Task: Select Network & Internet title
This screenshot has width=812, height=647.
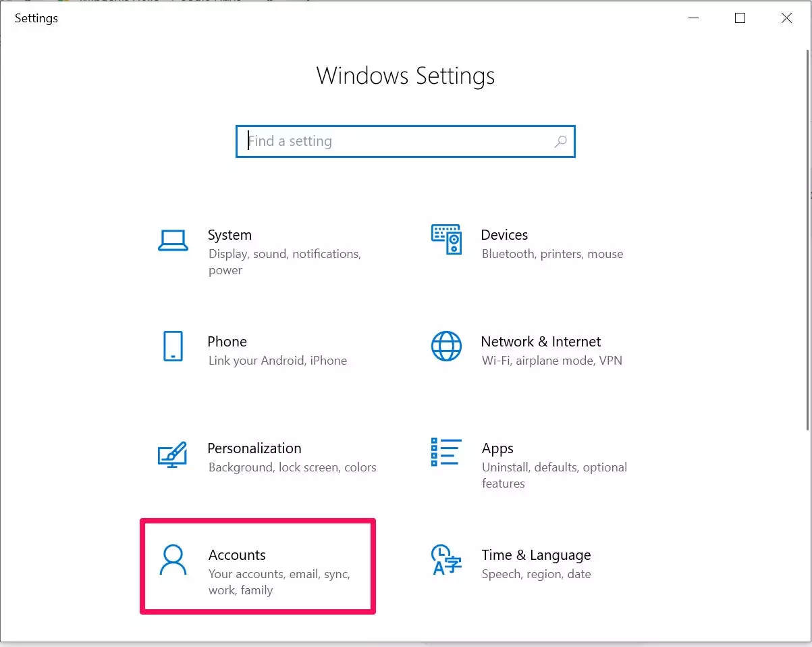Action: point(541,342)
